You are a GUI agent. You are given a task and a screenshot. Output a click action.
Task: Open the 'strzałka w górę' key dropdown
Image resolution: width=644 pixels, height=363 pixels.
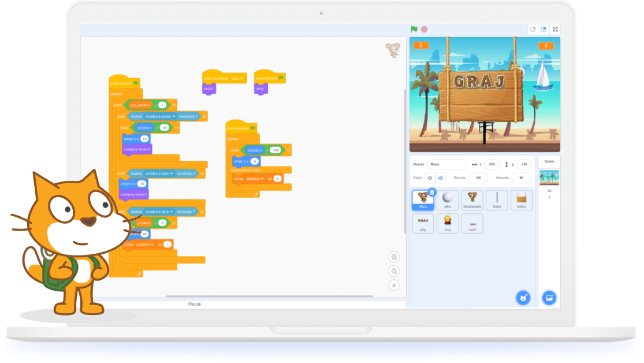click(x=159, y=212)
